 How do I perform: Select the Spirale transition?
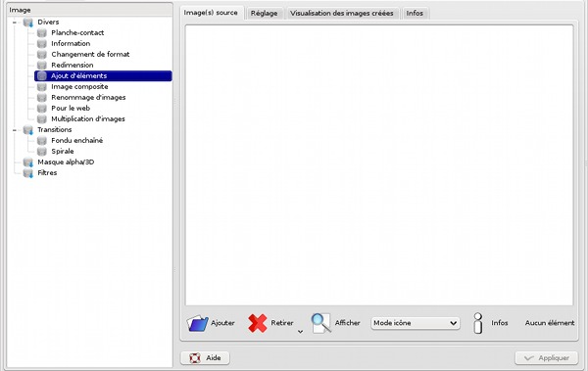tap(63, 152)
